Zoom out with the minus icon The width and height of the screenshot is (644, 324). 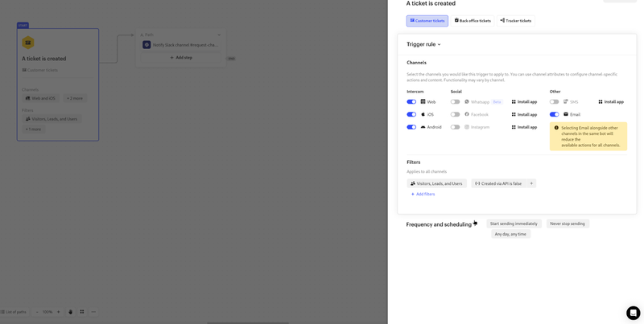click(37, 312)
